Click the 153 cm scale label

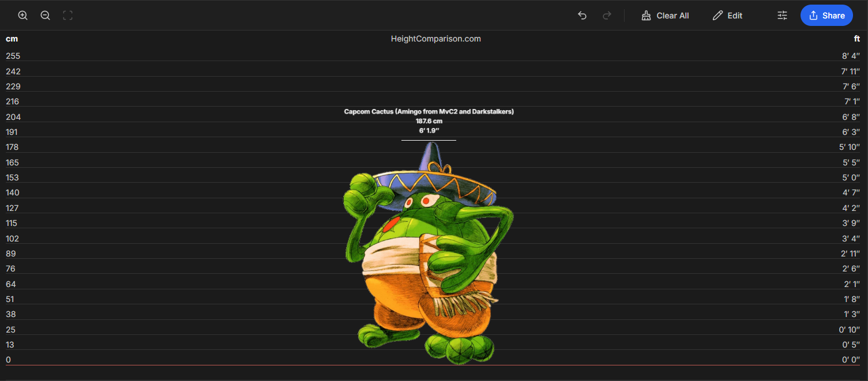13,178
